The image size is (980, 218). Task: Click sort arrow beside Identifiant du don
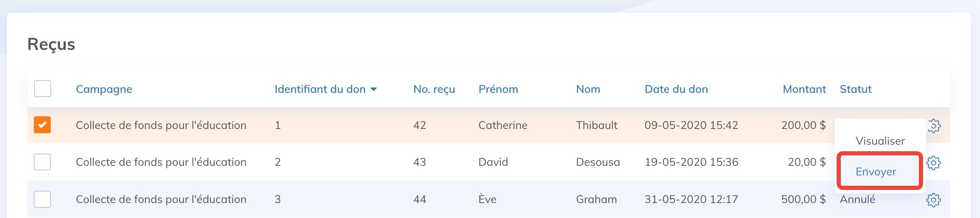click(x=374, y=89)
